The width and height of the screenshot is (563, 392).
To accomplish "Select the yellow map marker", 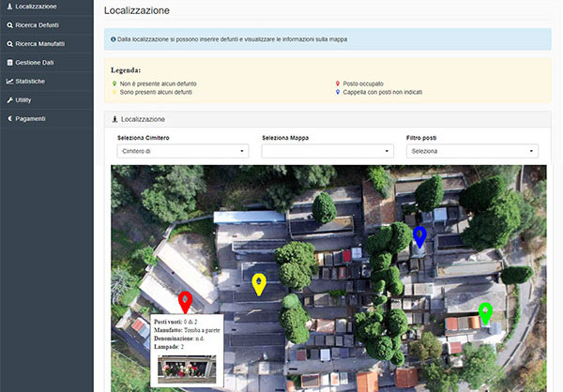I will 259,285.
